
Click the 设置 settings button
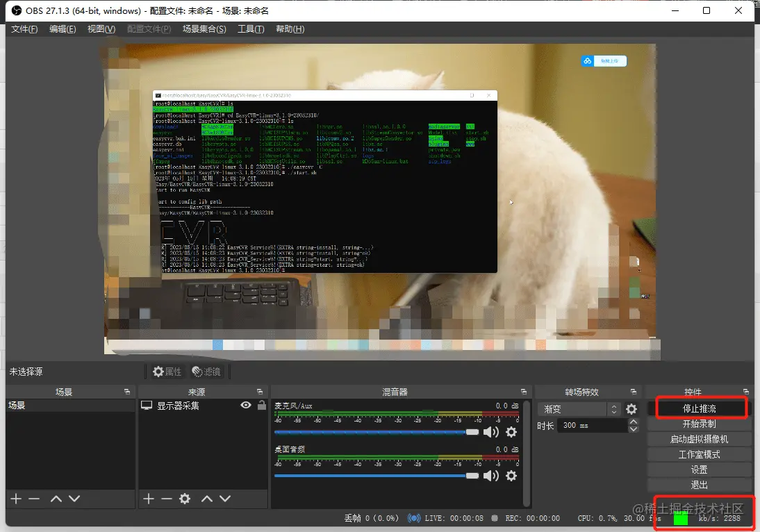click(x=700, y=469)
